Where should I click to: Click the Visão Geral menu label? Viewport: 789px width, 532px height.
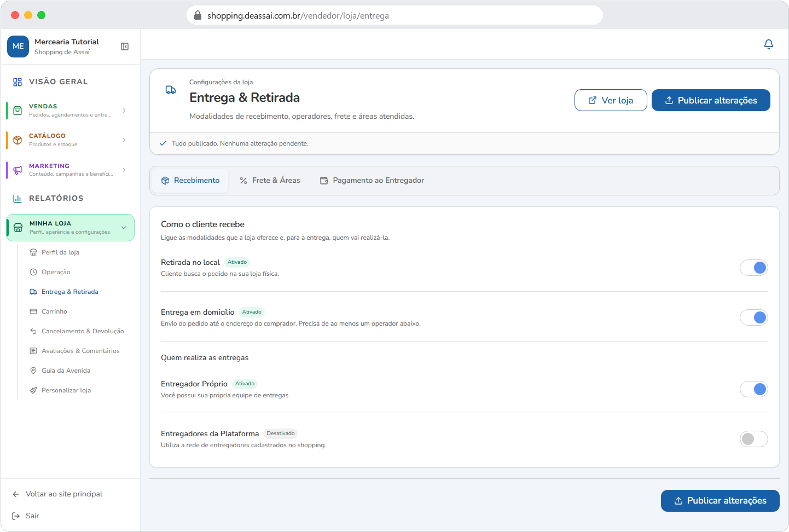[58, 82]
